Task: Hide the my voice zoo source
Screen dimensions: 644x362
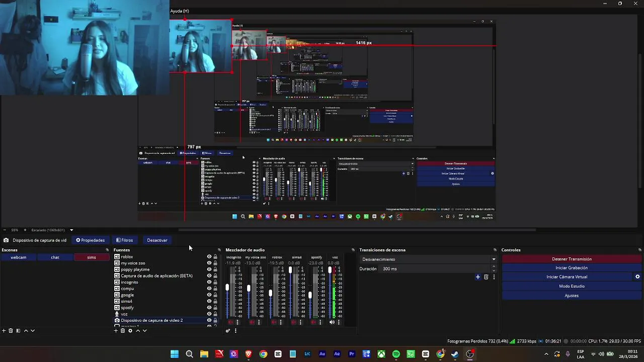Action: [x=209, y=263]
